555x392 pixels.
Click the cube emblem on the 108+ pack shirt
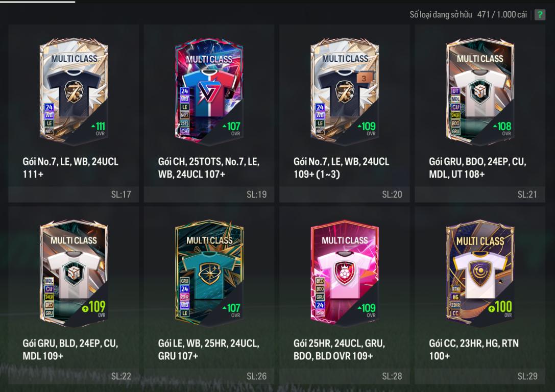pos(480,90)
